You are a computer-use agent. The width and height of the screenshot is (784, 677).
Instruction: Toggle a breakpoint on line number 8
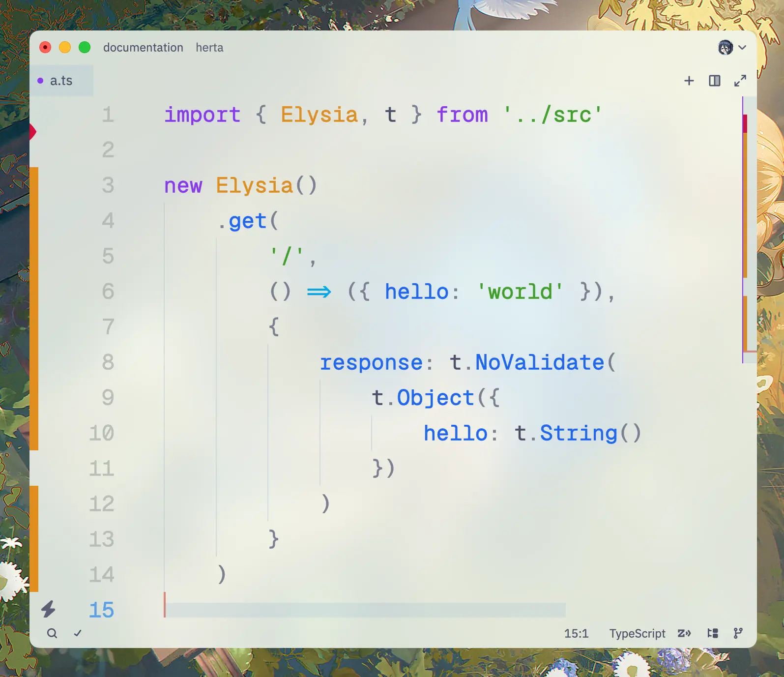point(108,362)
